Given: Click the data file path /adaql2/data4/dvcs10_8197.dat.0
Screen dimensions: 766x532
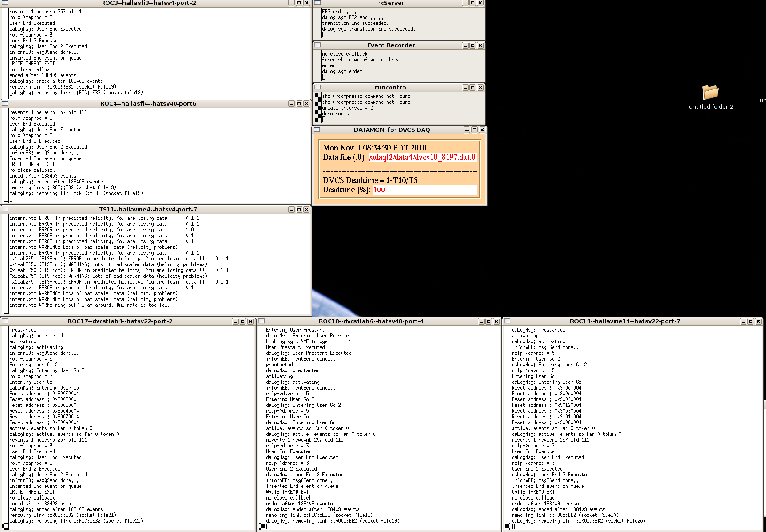Looking at the screenshot, I should coord(422,157).
